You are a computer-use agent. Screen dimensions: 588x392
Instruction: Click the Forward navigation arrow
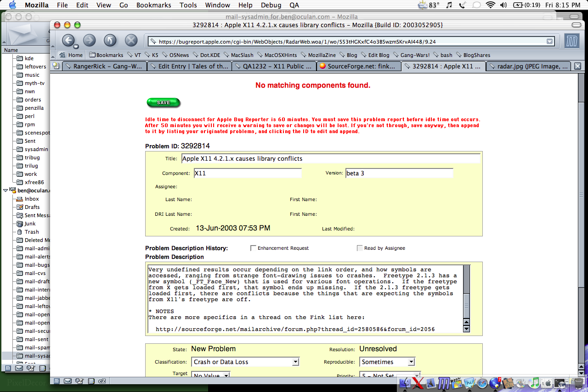pyautogui.click(x=89, y=40)
